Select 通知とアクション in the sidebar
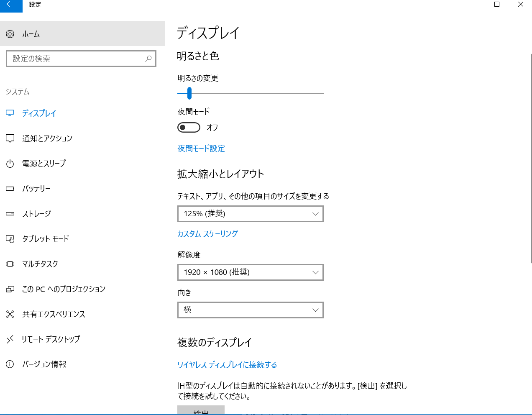 point(47,138)
